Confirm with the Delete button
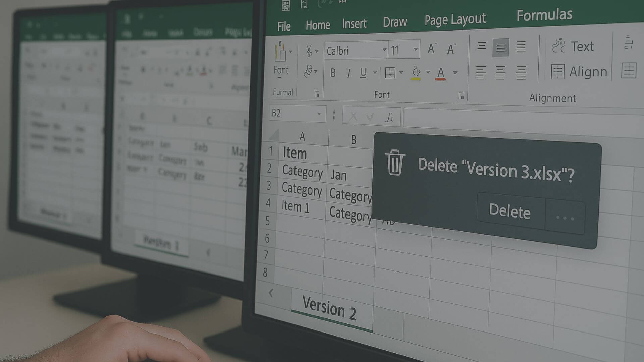This screenshot has width=644, height=362. 510,211
